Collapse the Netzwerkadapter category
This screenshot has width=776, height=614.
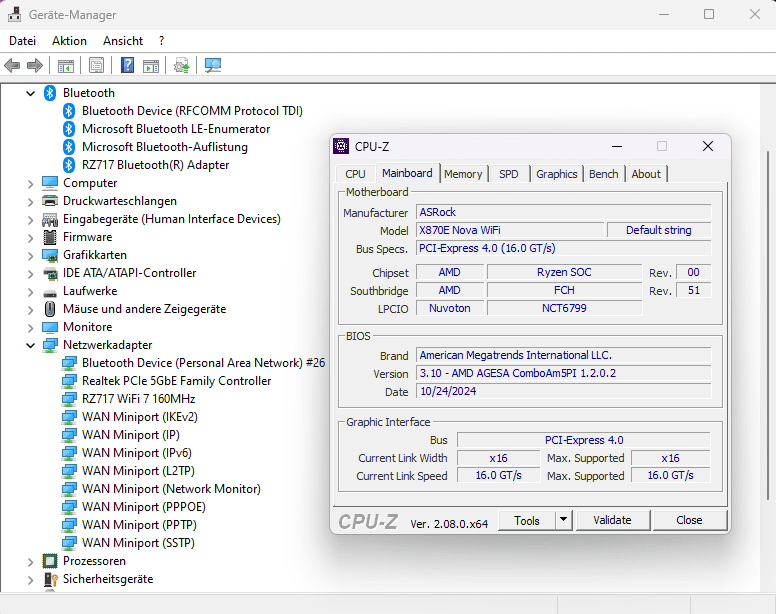coord(30,345)
